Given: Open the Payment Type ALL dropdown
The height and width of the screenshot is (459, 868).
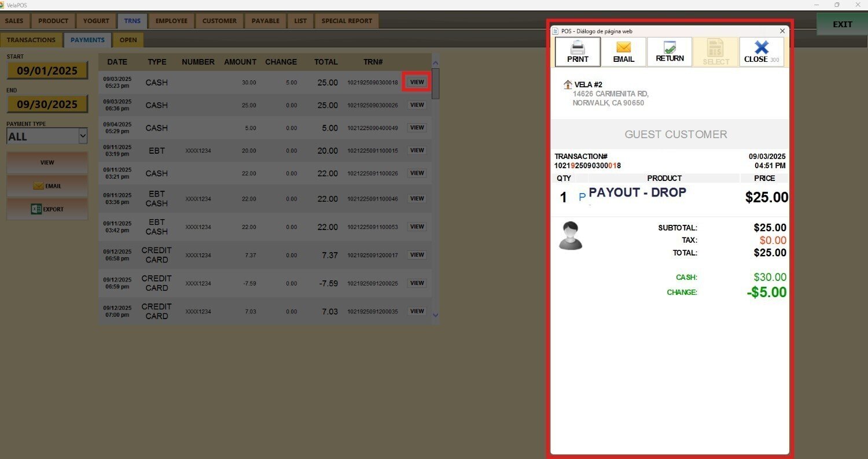Looking at the screenshot, I should 47,136.
